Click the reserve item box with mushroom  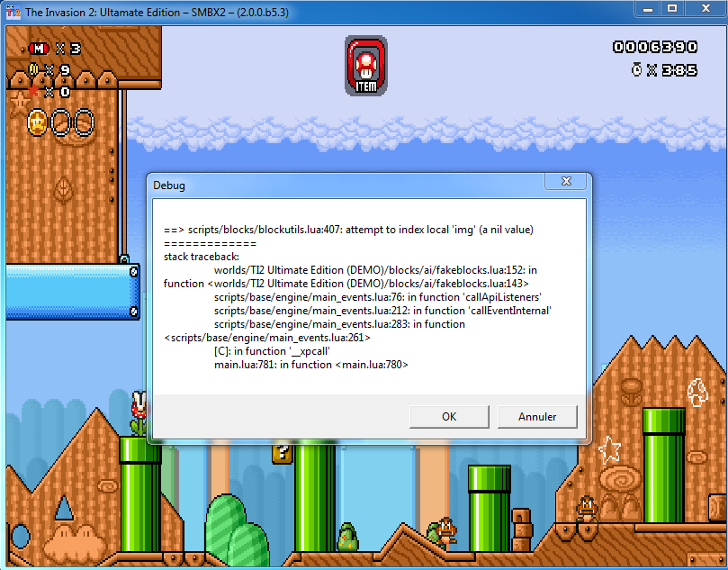[x=366, y=66]
